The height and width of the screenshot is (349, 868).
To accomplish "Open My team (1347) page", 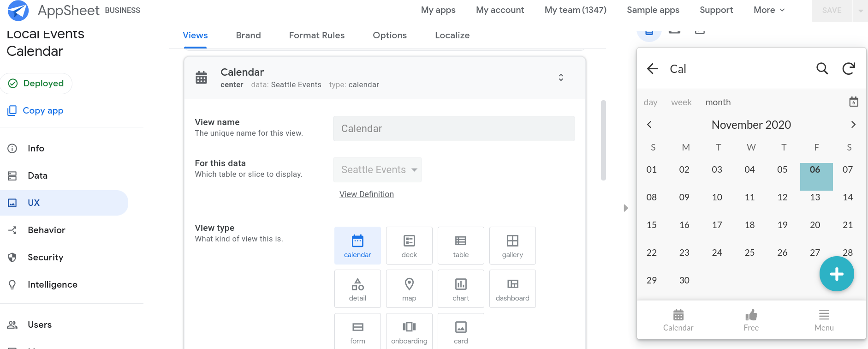I will click(x=576, y=10).
